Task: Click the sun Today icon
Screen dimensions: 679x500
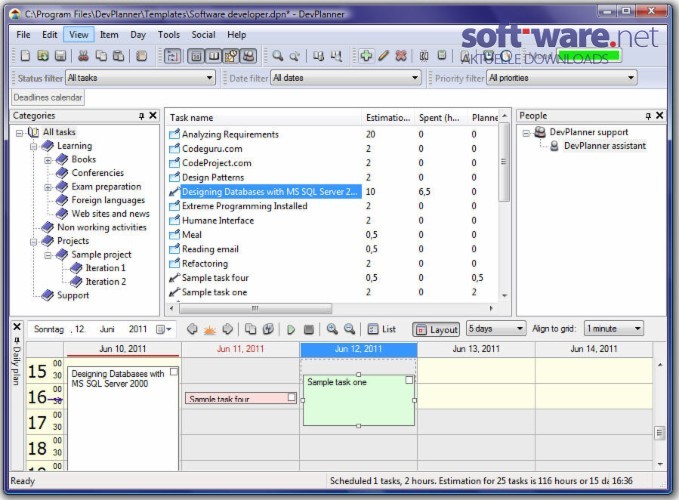Action: click(x=210, y=329)
